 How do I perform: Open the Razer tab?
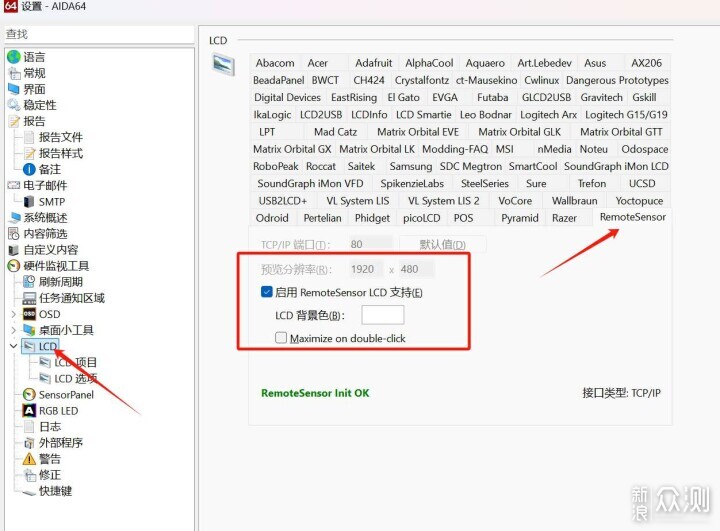(x=564, y=218)
